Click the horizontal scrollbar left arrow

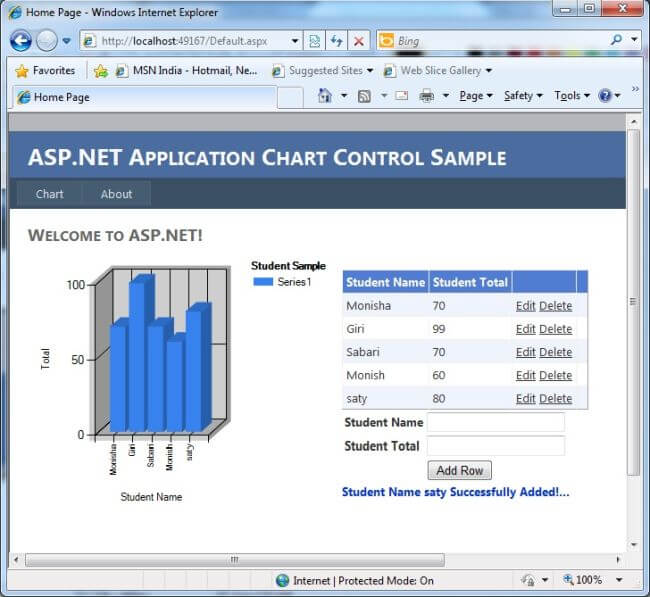[16, 560]
